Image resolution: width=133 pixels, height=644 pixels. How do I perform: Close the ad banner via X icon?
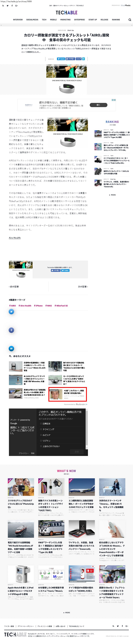pos(115,100)
